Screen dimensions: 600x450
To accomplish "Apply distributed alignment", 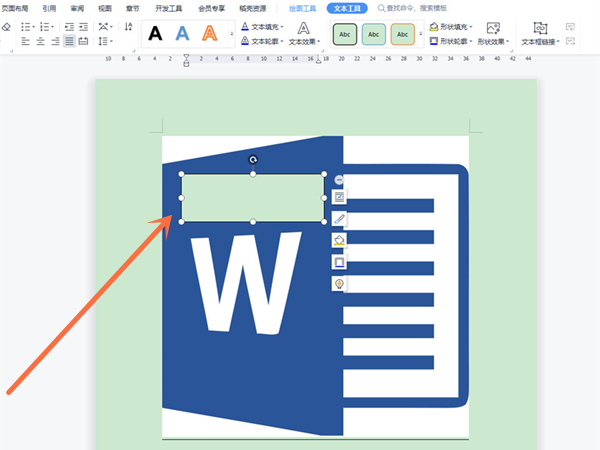I will point(83,41).
